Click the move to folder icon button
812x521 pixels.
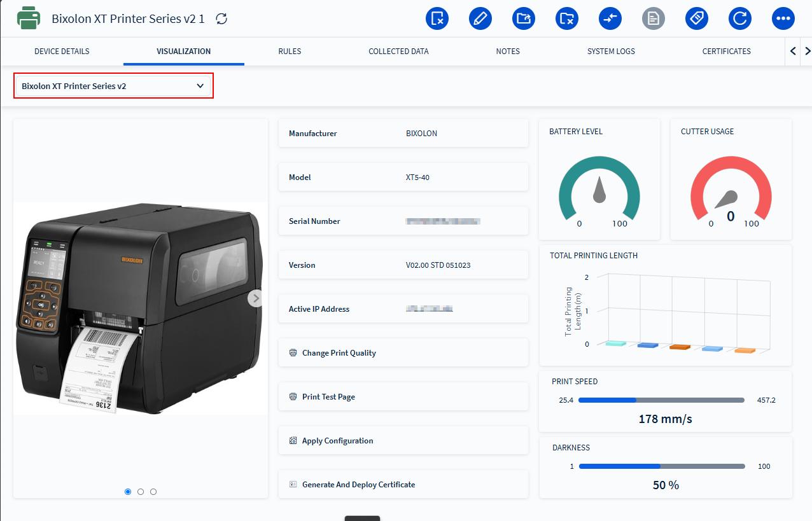[524, 18]
